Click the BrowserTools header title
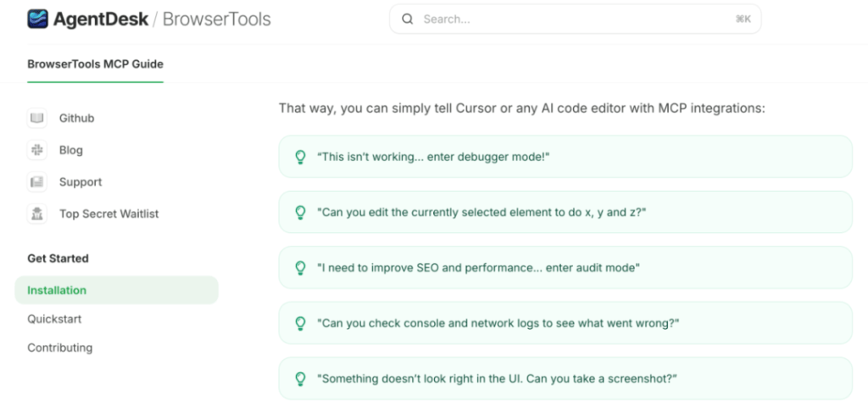 point(216,19)
